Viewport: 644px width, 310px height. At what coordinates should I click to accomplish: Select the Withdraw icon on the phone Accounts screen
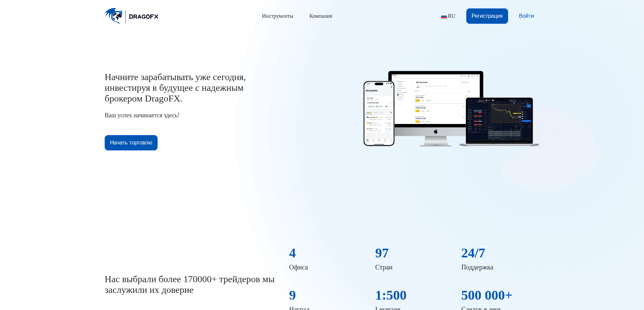point(377,106)
